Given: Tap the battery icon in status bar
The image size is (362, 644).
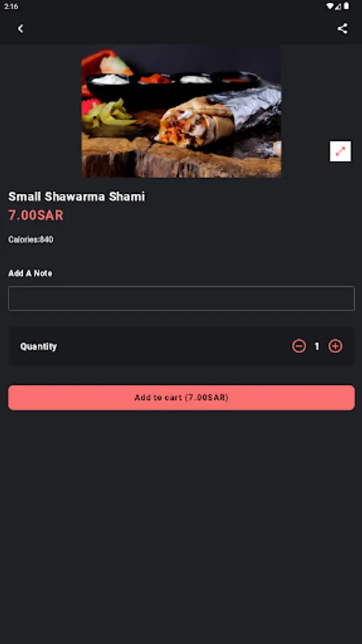Looking at the screenshot, I should click(347, 6).
